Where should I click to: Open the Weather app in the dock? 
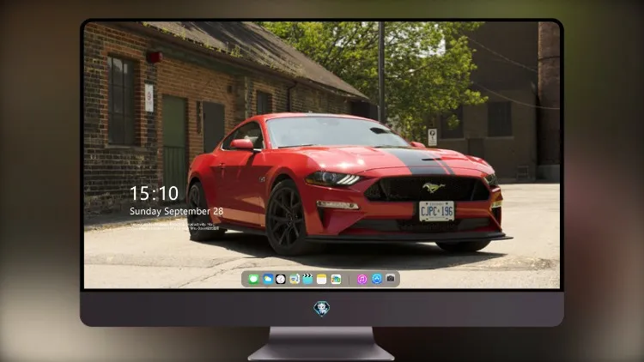[267, 279]
